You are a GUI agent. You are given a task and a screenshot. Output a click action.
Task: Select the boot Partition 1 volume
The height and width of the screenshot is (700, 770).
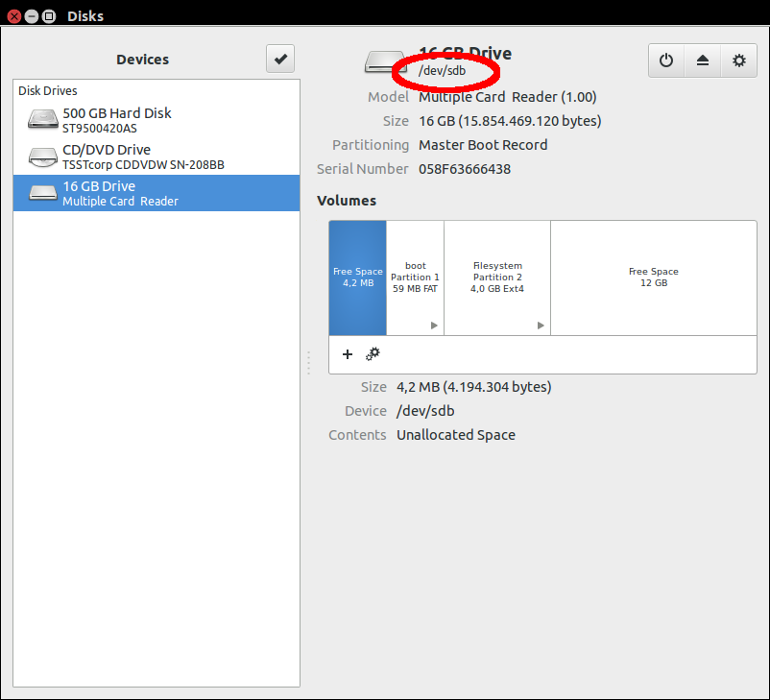click(415, 277)
